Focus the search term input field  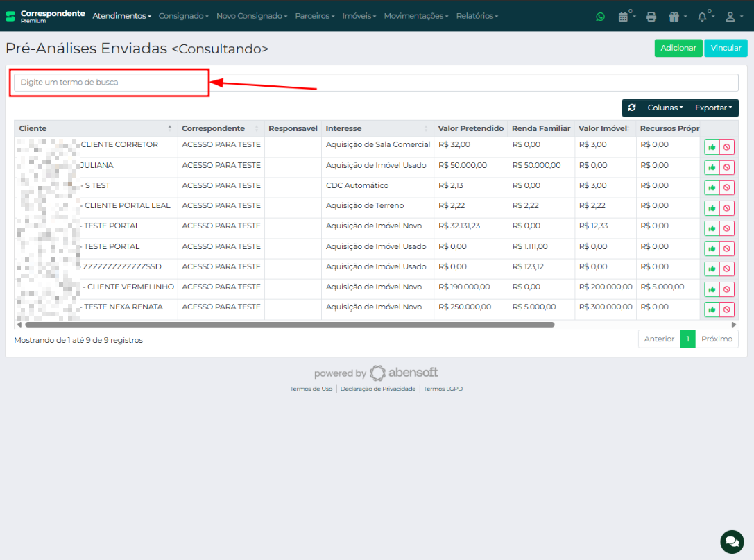tap(376, 83)
